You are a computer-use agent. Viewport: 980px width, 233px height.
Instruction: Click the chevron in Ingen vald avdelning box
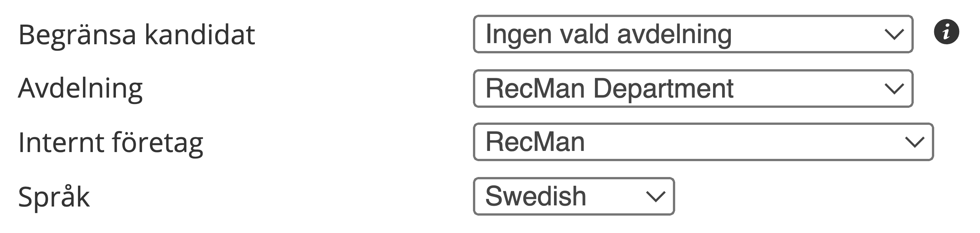coord(894,34)
